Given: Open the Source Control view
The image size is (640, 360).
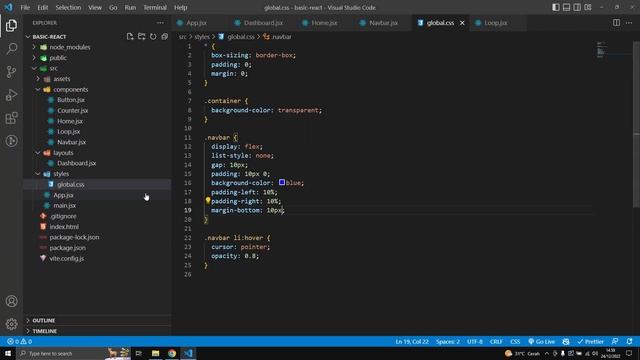Looking at the screenshot, I should pyautogui.click(x=11, y=72).
